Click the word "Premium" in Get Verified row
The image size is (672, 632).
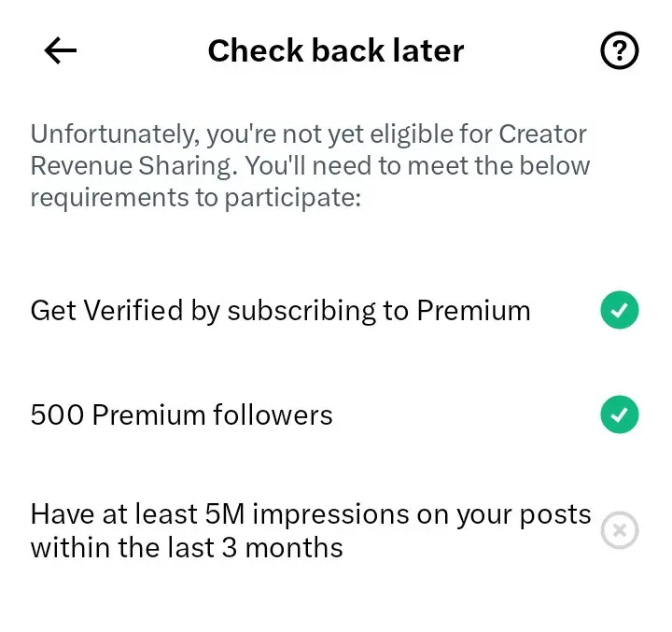coord(473,310)
